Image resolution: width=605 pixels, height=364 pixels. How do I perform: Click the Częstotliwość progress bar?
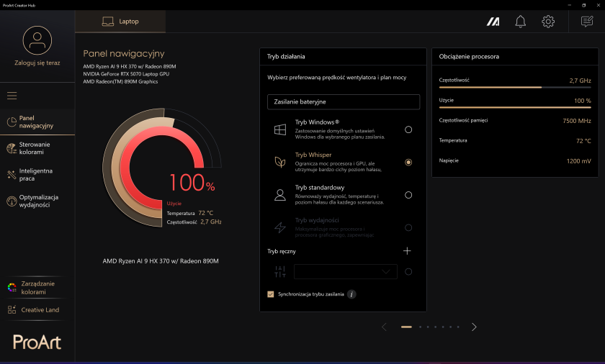point(515,88)
